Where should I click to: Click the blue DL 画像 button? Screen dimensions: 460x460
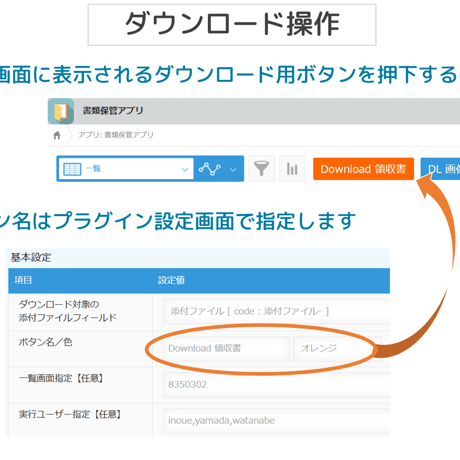click(x=440, y=169)
